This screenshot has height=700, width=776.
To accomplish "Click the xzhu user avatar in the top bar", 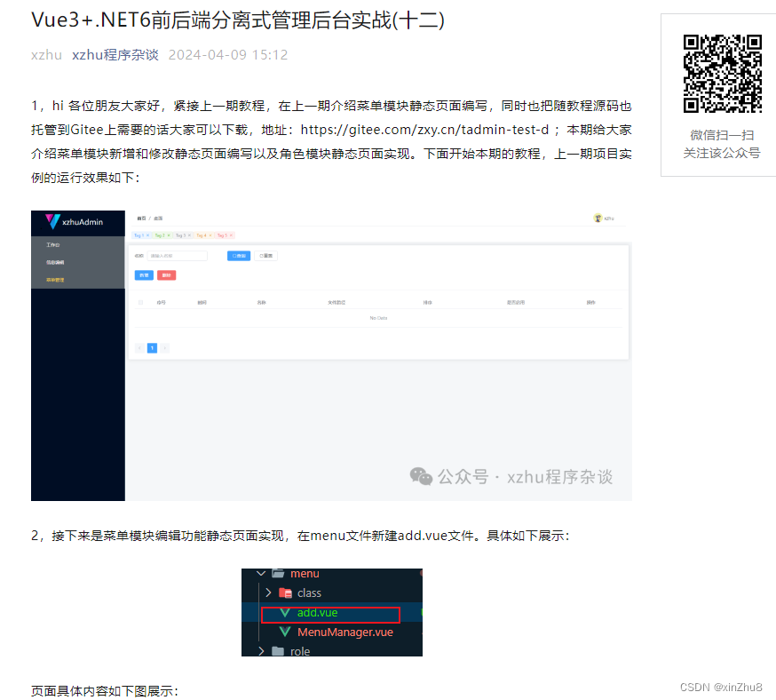I will [597, 219].
